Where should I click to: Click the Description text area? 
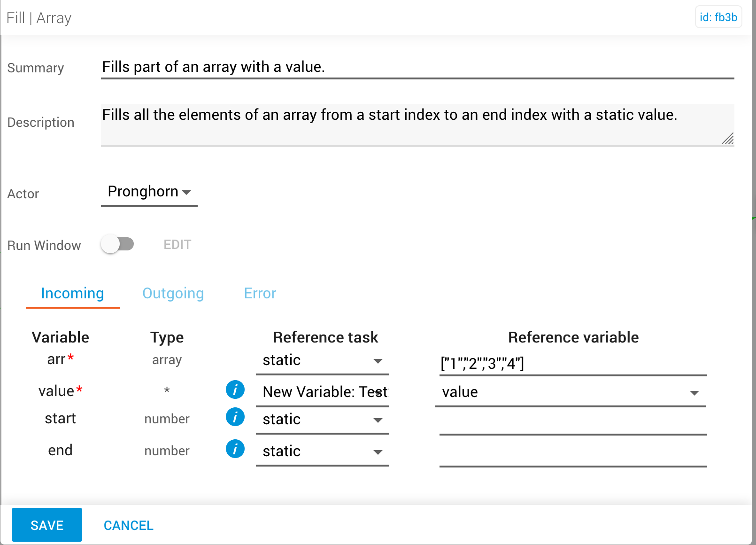click(417, 125)
